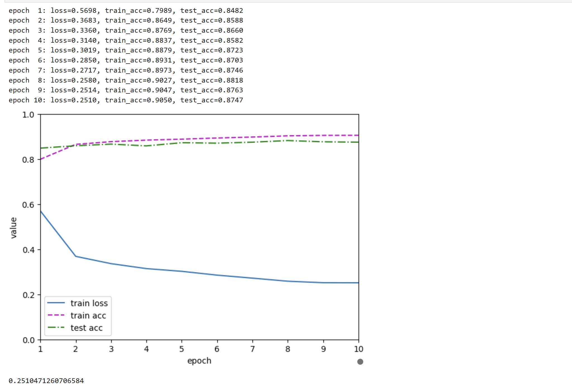
Task: Select the 'train acc' legend label
Action: coord(88,316)
